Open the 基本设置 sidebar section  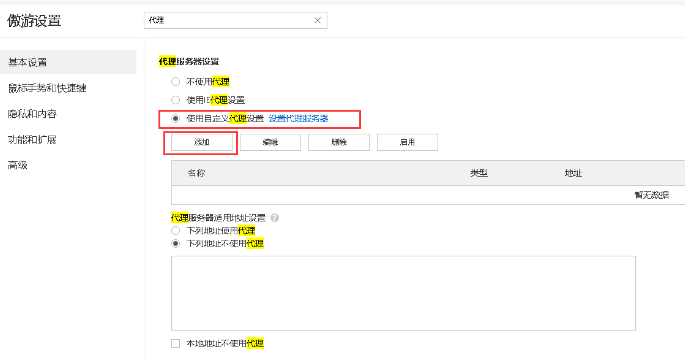(68, 62)
